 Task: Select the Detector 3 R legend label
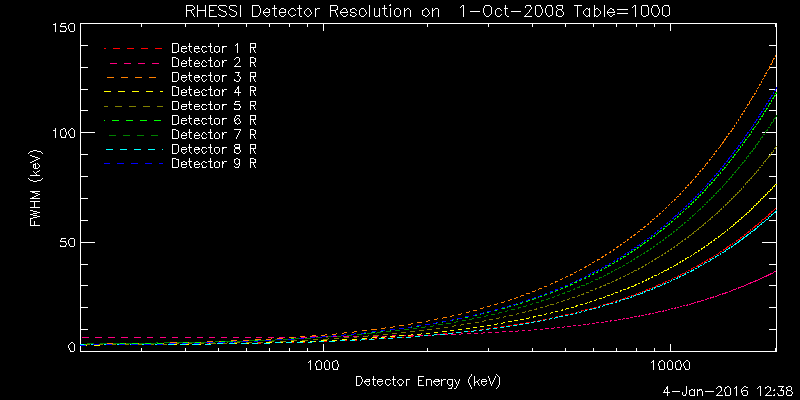(214, 76)
